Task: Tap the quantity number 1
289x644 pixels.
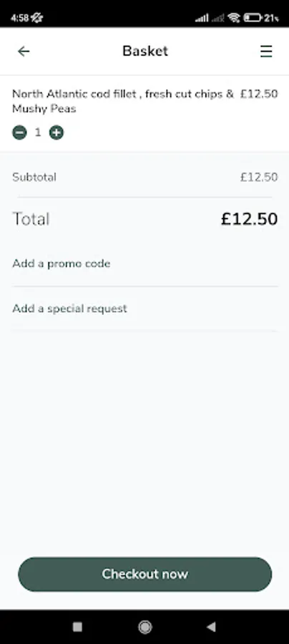Action: click(38, 132)
